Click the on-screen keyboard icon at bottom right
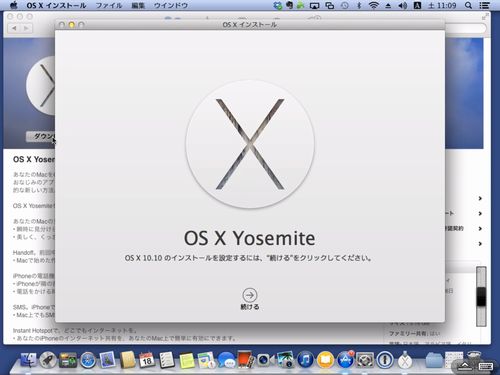This screenshot has height=375, width=500. (486, 366)
